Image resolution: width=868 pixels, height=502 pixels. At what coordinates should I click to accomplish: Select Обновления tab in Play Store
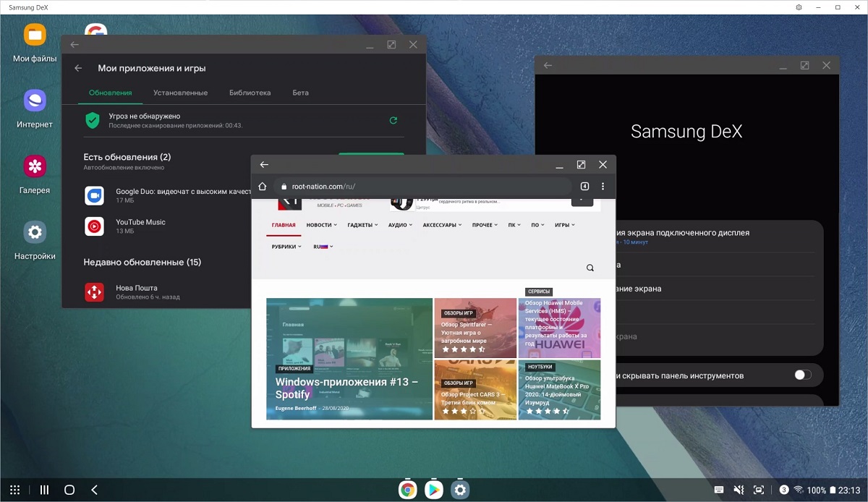click(x=110, y=93)
